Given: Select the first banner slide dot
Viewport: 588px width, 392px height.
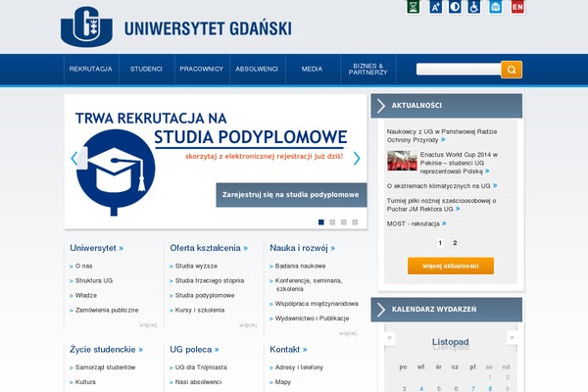Looking at the screenshot, I should pos(321,222).
